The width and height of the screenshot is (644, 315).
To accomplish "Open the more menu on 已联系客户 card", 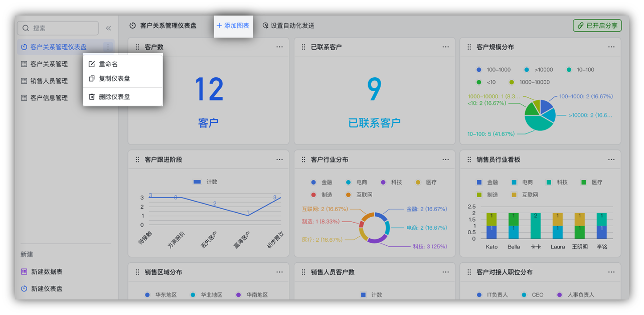I will (x=445, y=47).
